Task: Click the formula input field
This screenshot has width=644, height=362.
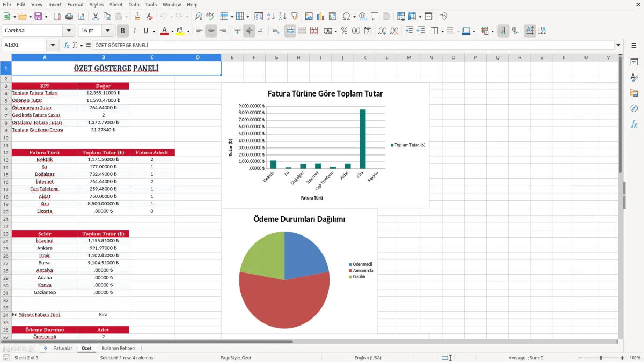Action: point(353,46)
